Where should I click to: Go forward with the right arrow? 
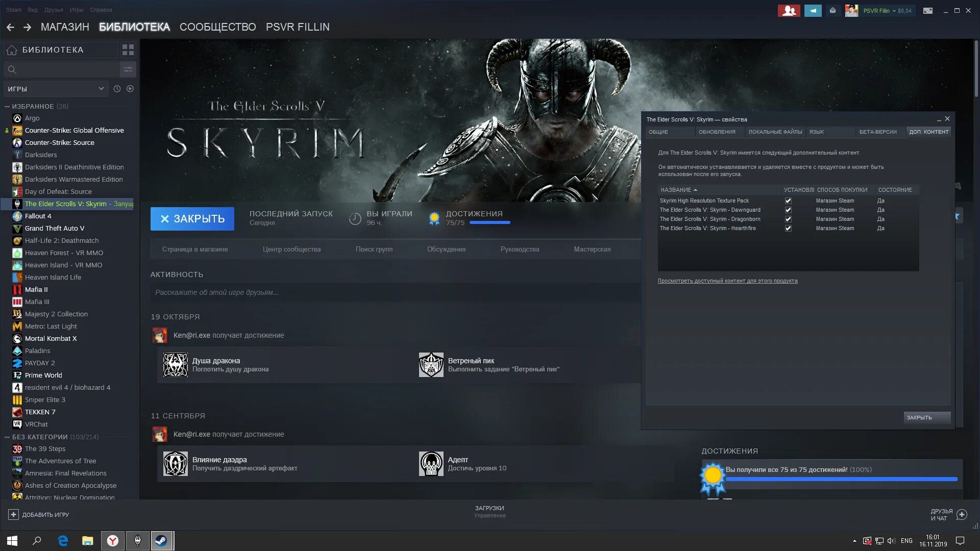click(28, 27)
